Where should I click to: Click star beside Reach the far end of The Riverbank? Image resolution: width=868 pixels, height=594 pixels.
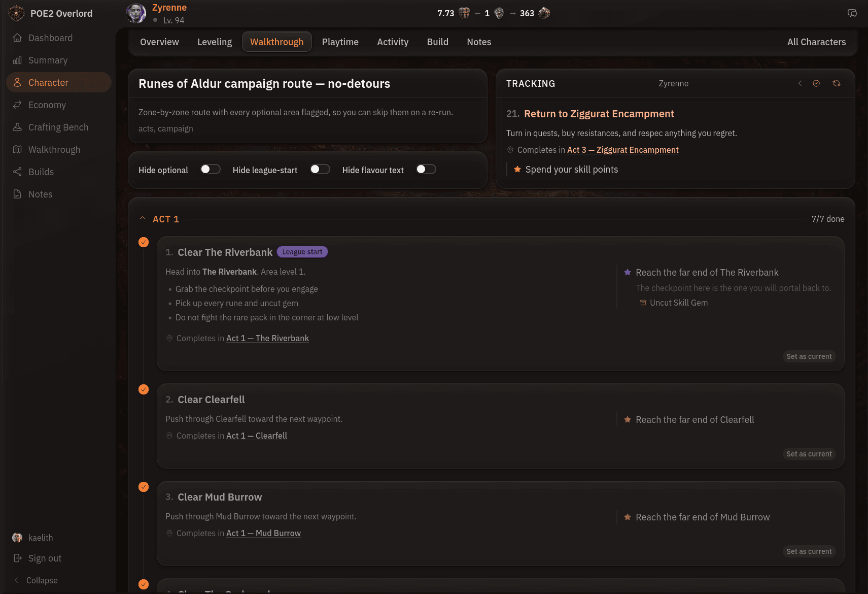point(628,272)
